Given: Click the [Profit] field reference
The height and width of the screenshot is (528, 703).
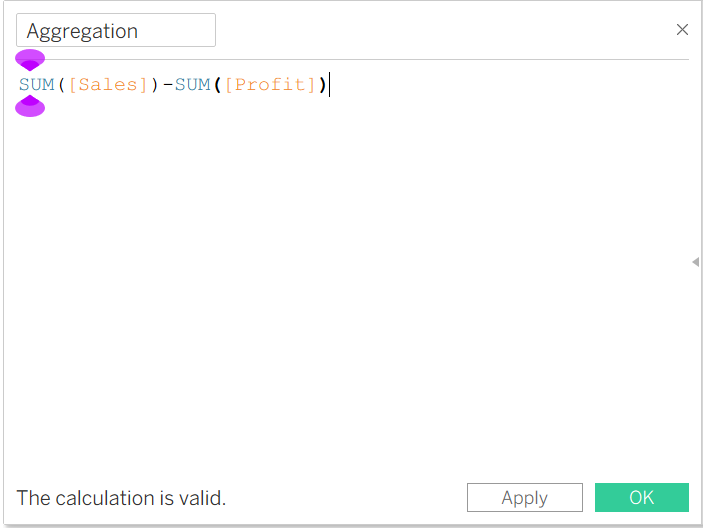Looking at the screenshot, I should point(270,84).
